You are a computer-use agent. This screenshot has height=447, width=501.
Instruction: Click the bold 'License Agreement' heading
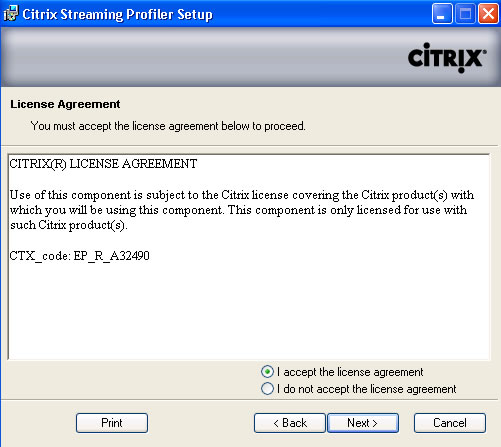pos(65,104)
